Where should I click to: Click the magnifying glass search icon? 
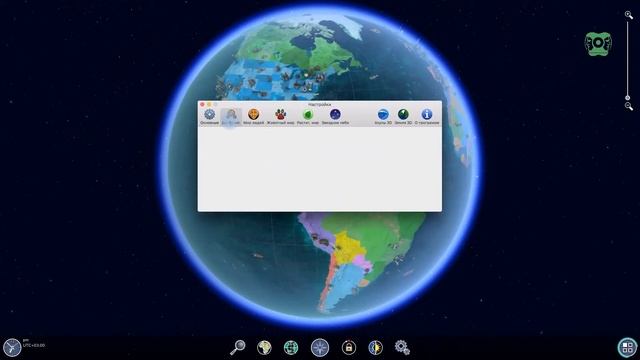pos(238,347)
